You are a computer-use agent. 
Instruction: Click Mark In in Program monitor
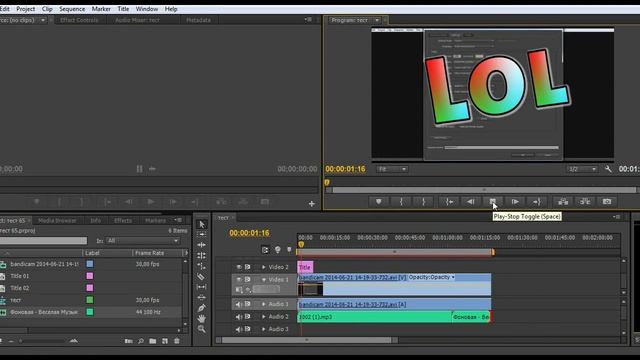(x=401, y=202)
